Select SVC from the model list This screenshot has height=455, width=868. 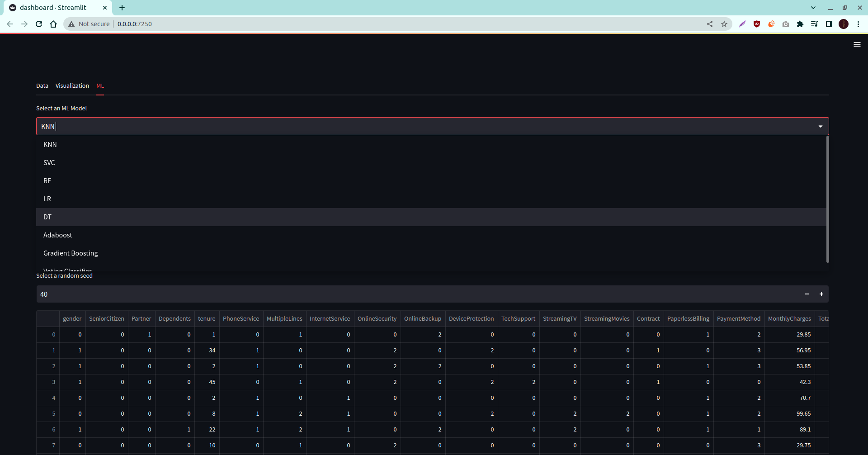[49, 162]
